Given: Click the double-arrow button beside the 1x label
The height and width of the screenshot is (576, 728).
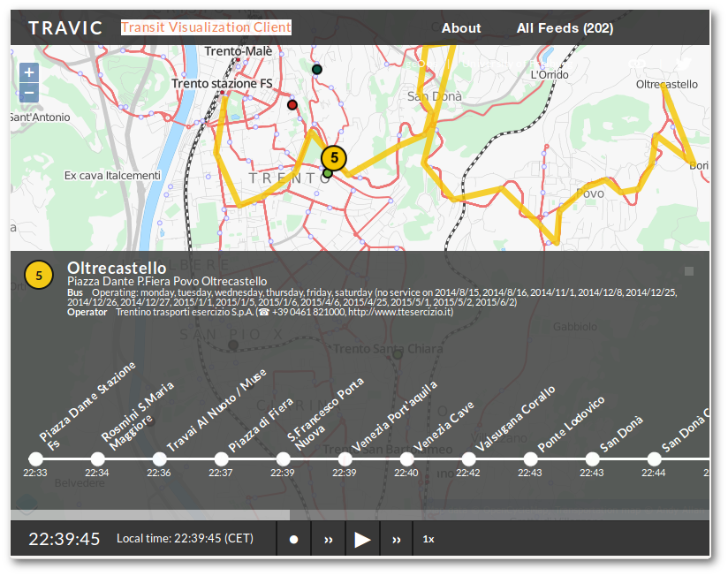Looking at the screenshot, I should [396, 539].
